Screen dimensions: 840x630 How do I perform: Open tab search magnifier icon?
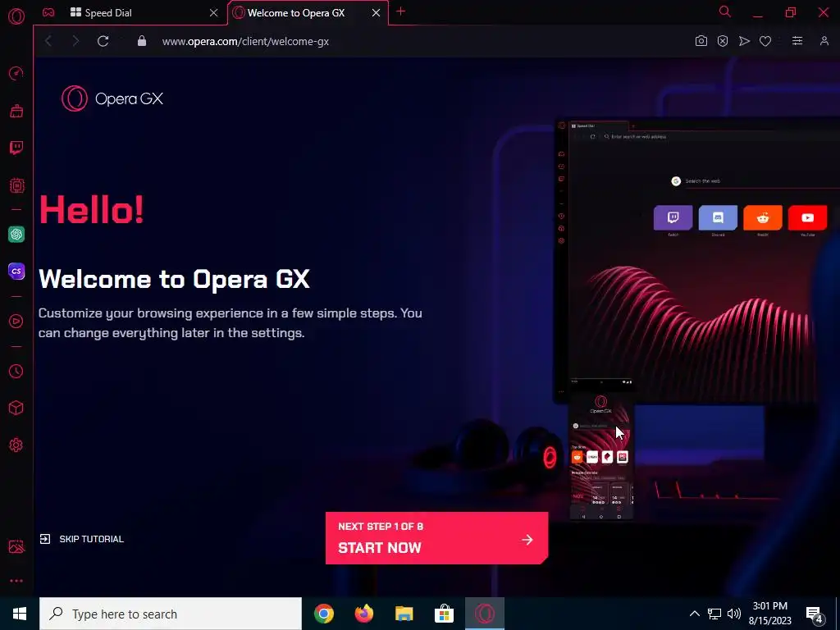click(x=725, y=11)
